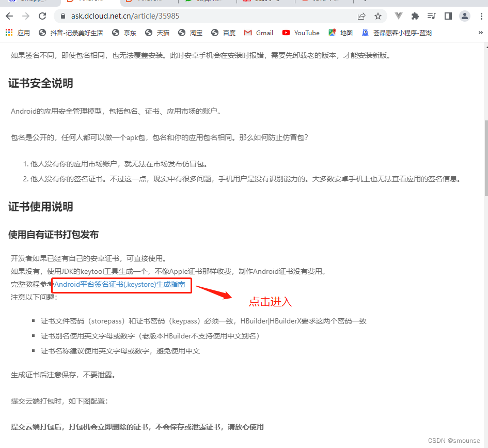This screenshot has height=448, width=488.
Task: Open the Extensions puzzle icon
Action: click(415, 16)
